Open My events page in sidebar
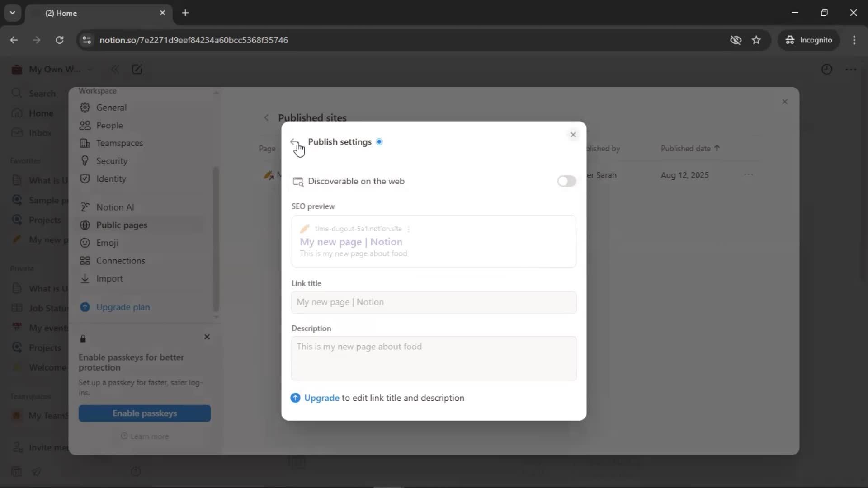The image size is (868, 488). (x=39, y=328)
